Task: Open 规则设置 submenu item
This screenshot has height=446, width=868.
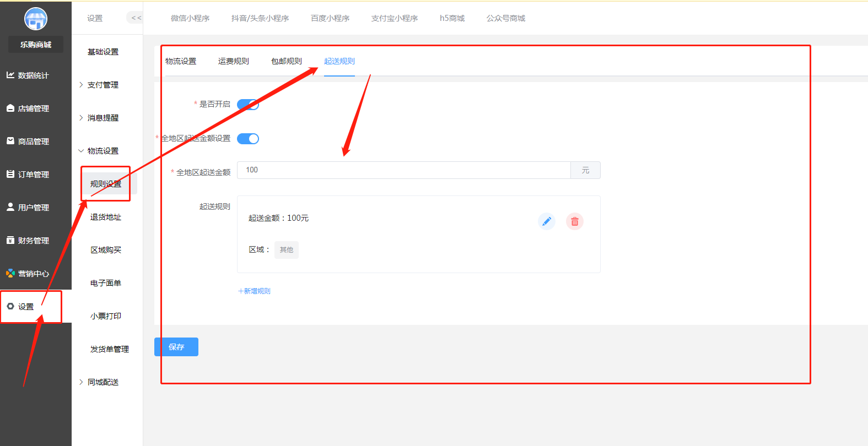Action: click(x=106, y=184)
